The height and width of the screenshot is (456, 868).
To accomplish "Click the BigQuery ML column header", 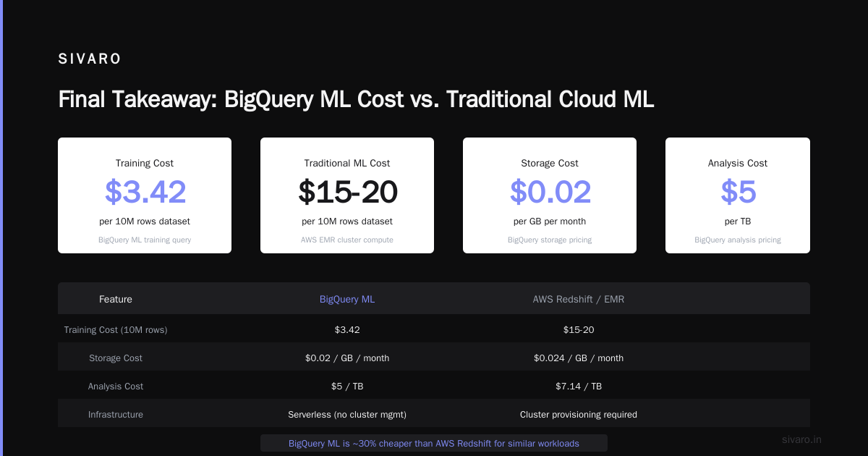I will 347,299.
